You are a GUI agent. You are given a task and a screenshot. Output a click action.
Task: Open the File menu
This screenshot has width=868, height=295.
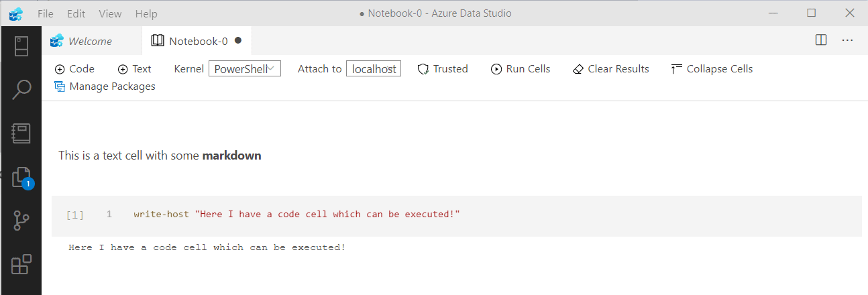click(x=46, y=13)
